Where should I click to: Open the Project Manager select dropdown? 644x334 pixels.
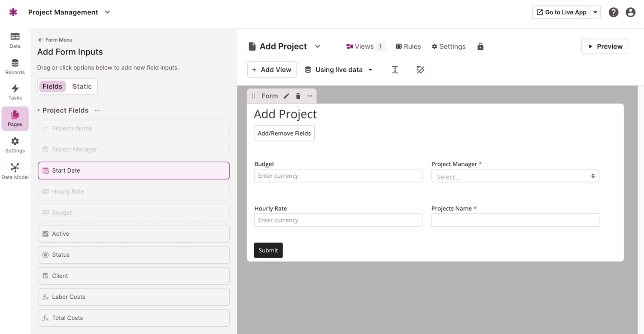tap(515, 176)
